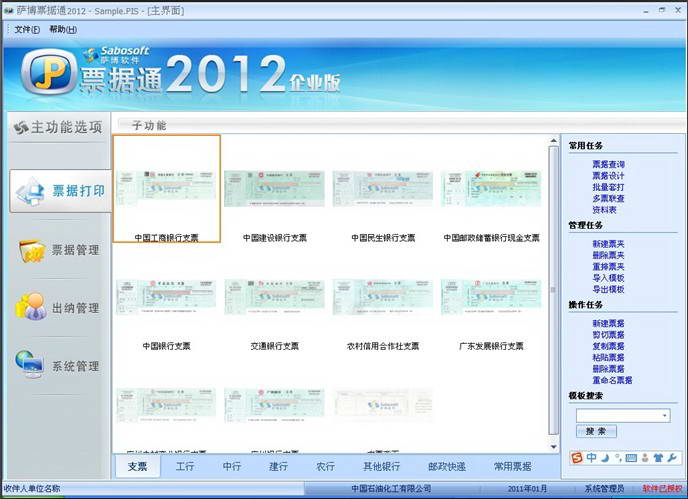Screen dimensions: 688x499
Task: Toggle the punctuation mode icon in IME bar
Action: 618,458
